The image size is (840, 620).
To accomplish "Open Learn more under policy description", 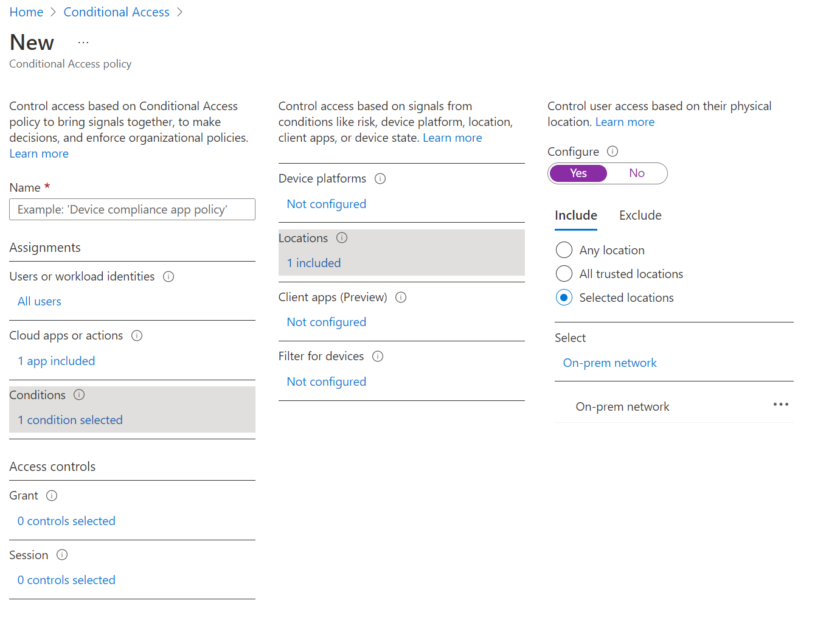I will coord(39,154).
